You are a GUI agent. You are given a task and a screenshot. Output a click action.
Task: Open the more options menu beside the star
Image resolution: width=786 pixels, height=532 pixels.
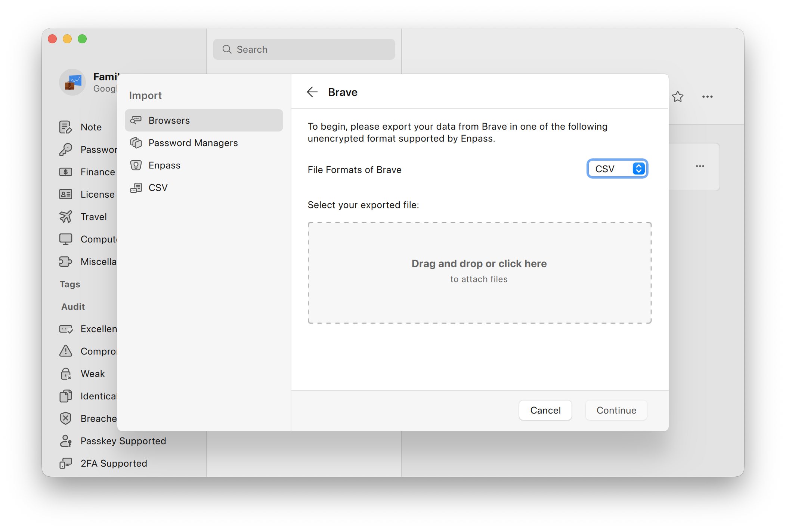coord(707,97)
